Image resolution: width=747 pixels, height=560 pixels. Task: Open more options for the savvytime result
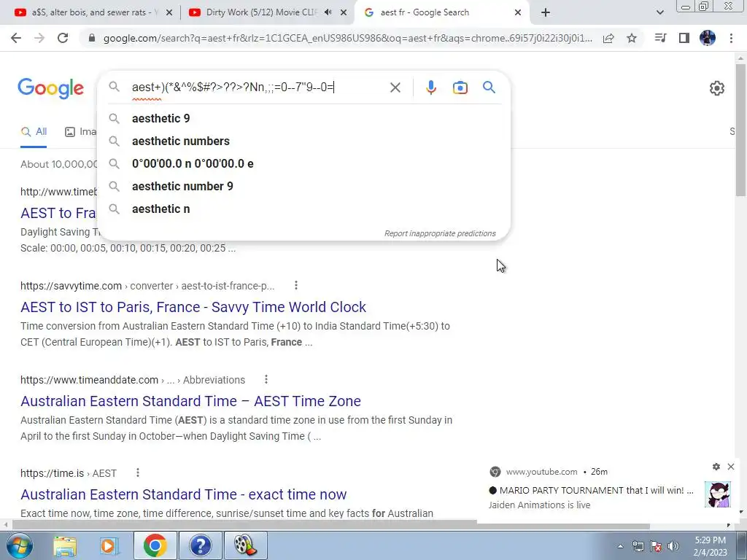coord(296,285)
